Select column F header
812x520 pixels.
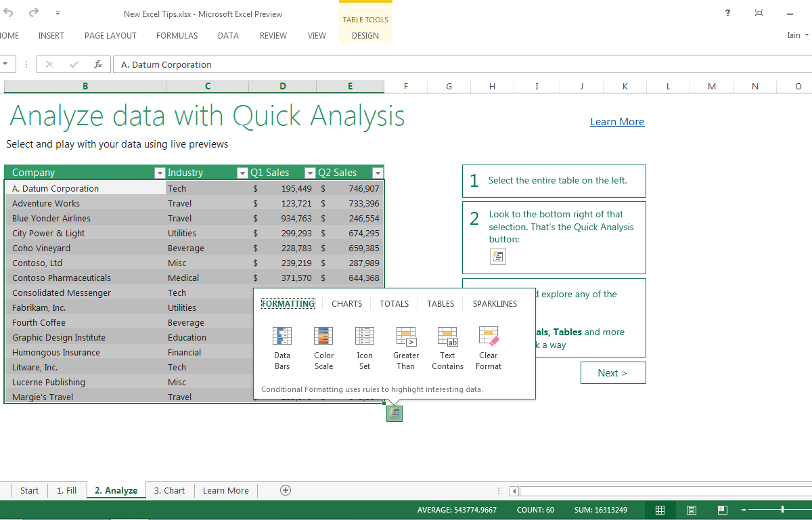pos(406,86)
